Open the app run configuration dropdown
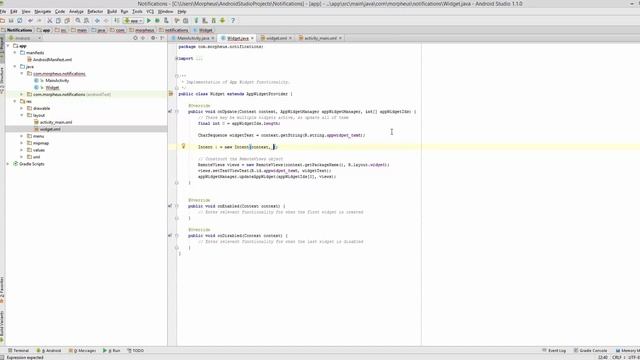The height and width of the screenshot is (360, 640). coord(133,20)
